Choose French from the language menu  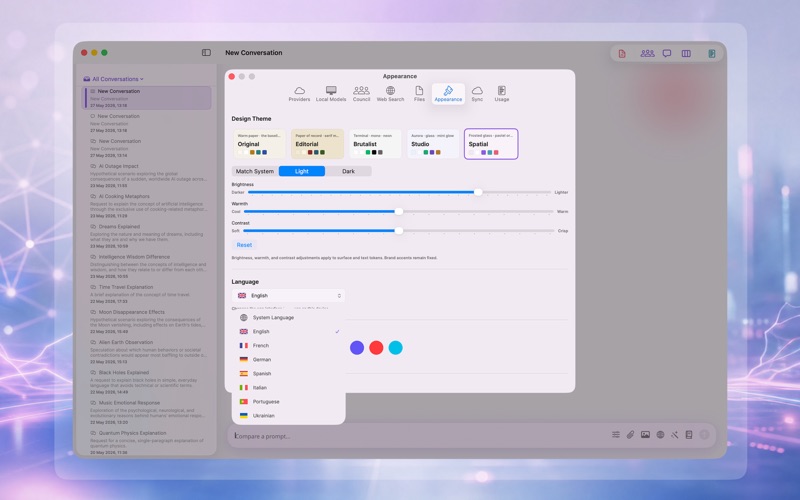289,345
